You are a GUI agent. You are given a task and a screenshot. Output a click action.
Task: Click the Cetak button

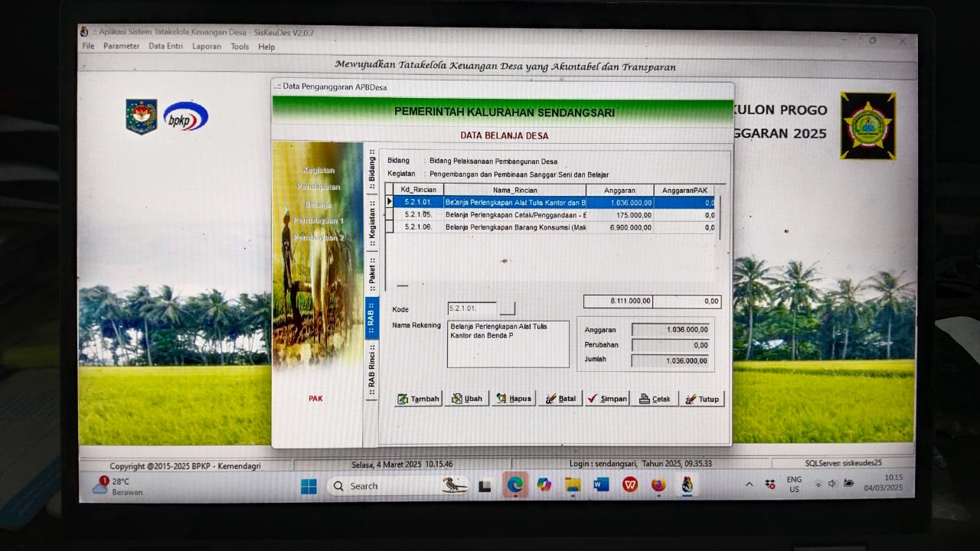(x=654, y=399)
